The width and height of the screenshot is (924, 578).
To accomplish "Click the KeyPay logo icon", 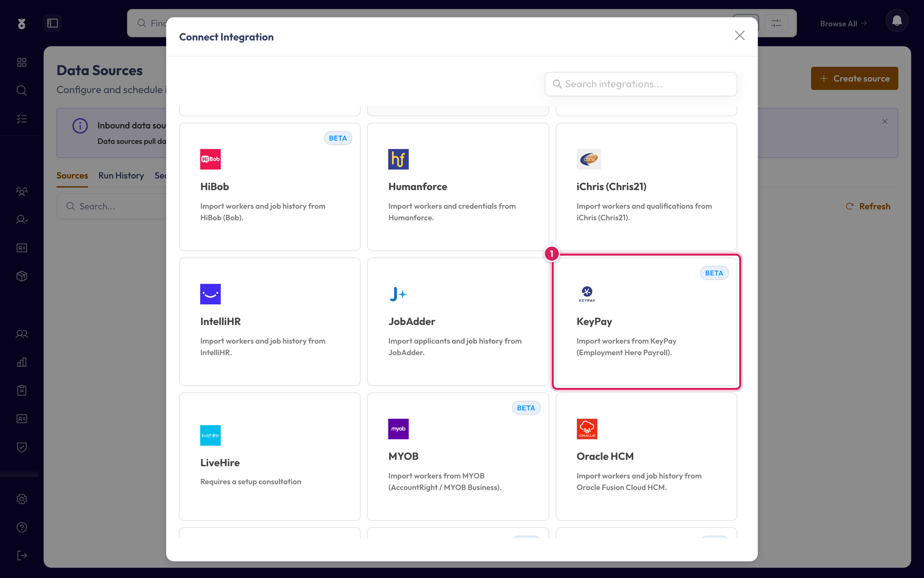I will click(x=587, y=294).
